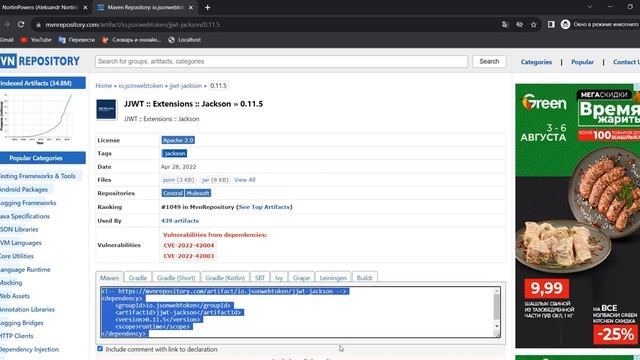Open a new browser tab
This screenshot has height=360, width=640.
[x=207, y=7]
